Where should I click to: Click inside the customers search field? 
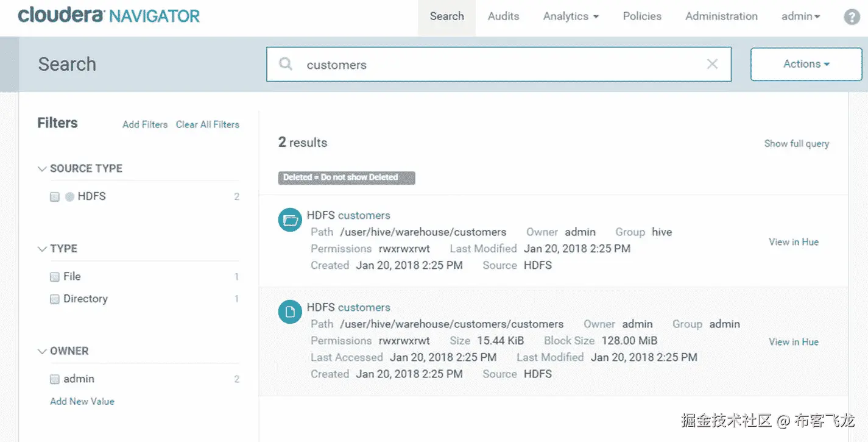pos(499,64)
